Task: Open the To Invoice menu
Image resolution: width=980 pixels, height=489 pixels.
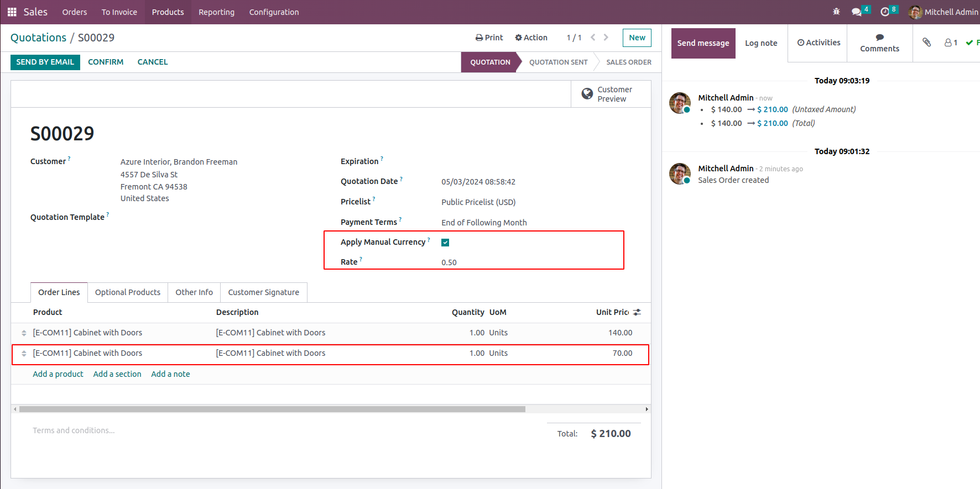Action: [x=119, y=12]
